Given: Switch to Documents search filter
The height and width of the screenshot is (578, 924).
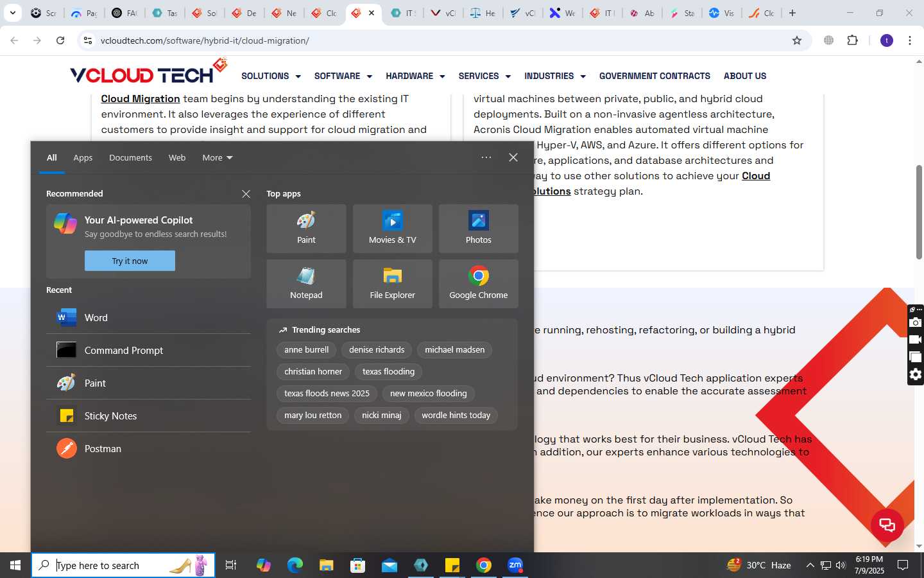Looking at the screenshot, I should (x=130, y=157).
